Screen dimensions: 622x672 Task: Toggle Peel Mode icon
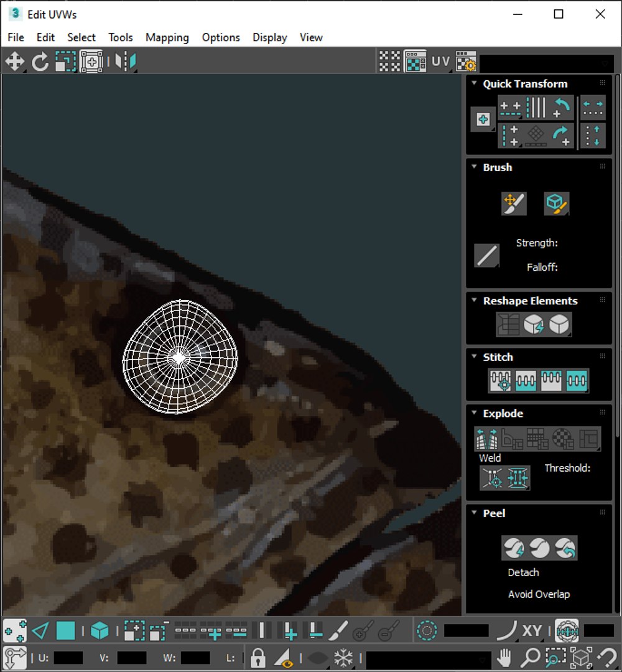click(x=539, y=548)
